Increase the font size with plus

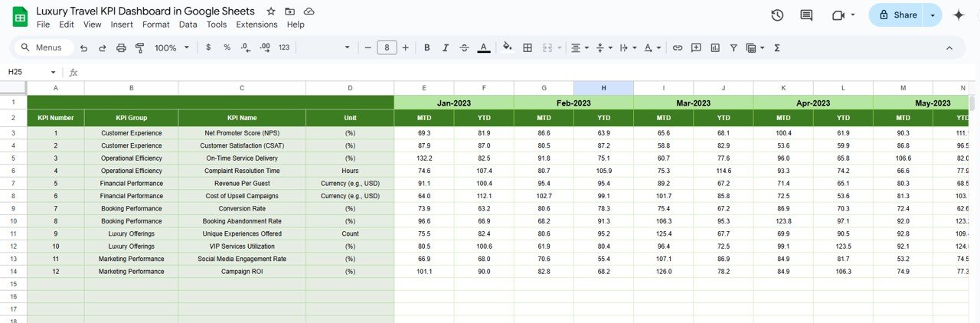pos(405,47)
